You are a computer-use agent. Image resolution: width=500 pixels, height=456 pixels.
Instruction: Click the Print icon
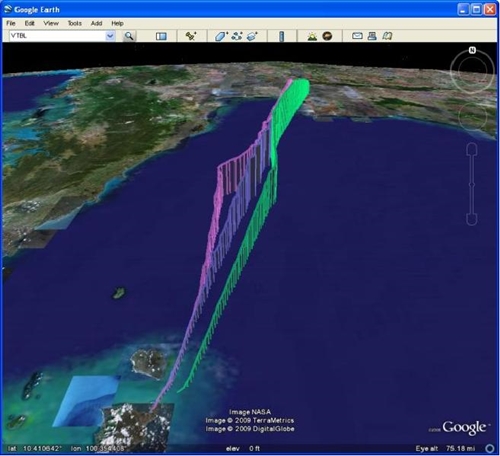[372, 36]
